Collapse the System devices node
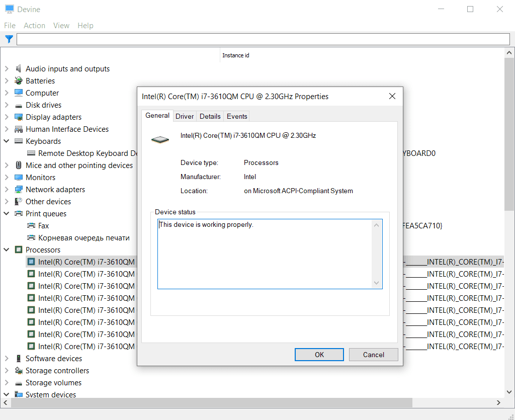The width and height of the screenshot is (515, 420). (6, 394)
